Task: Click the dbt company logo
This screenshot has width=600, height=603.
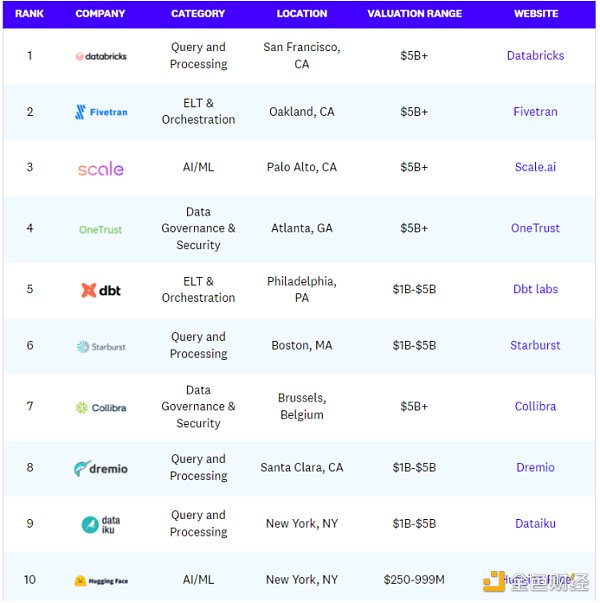Action: 101,290
